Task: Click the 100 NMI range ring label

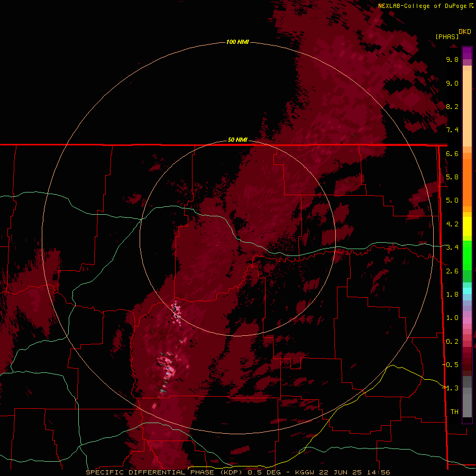Action: [237, 42]
